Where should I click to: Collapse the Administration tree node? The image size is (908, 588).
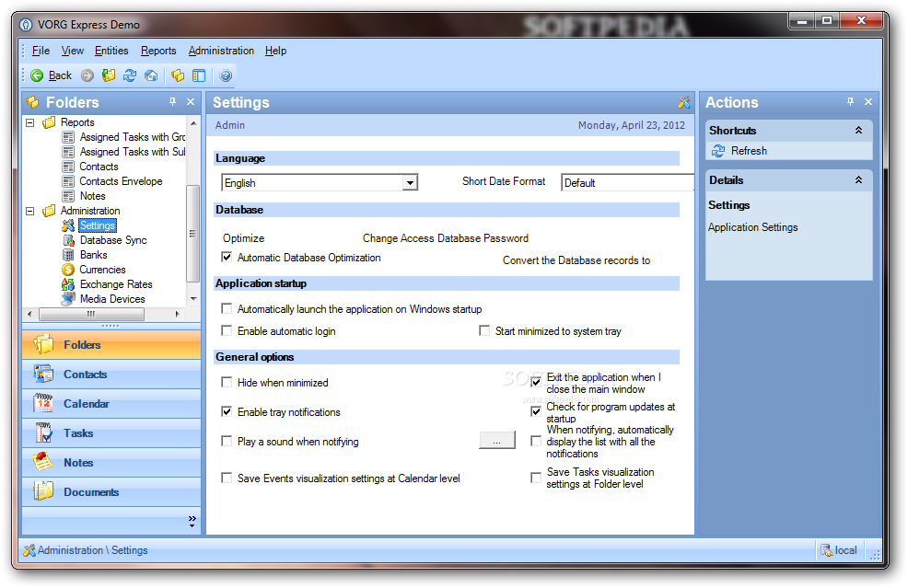[30, 212]
